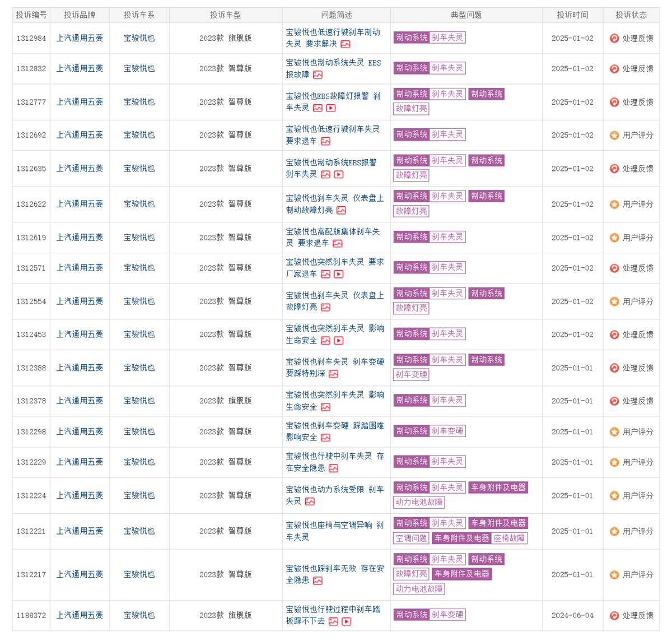Screen dimensions: 672x641
Task: Click the 投诉编号 column header
Action: pyautogui.click(x=31, y=15)
